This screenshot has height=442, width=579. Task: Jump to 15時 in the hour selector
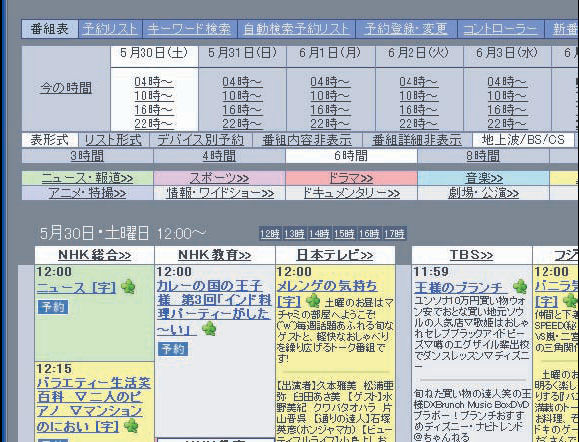point(344,233)
